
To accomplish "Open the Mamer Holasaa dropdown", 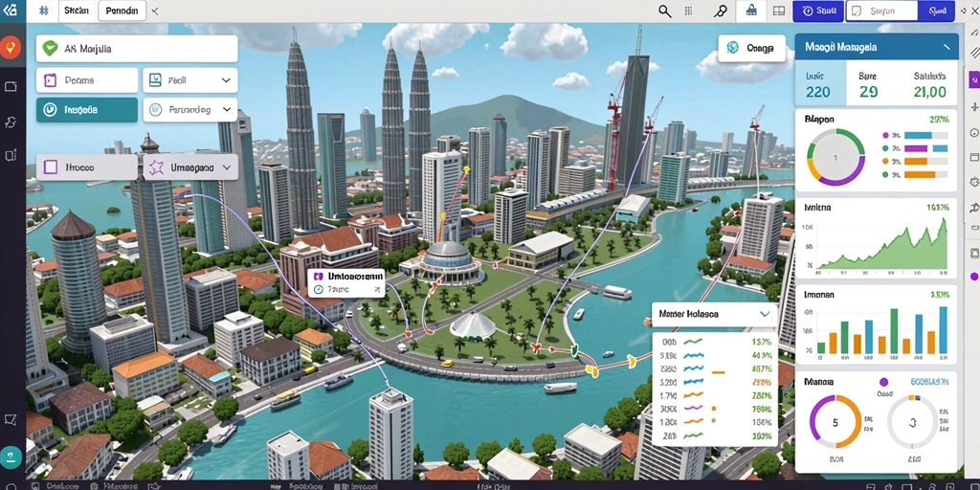I will [714, 314].
